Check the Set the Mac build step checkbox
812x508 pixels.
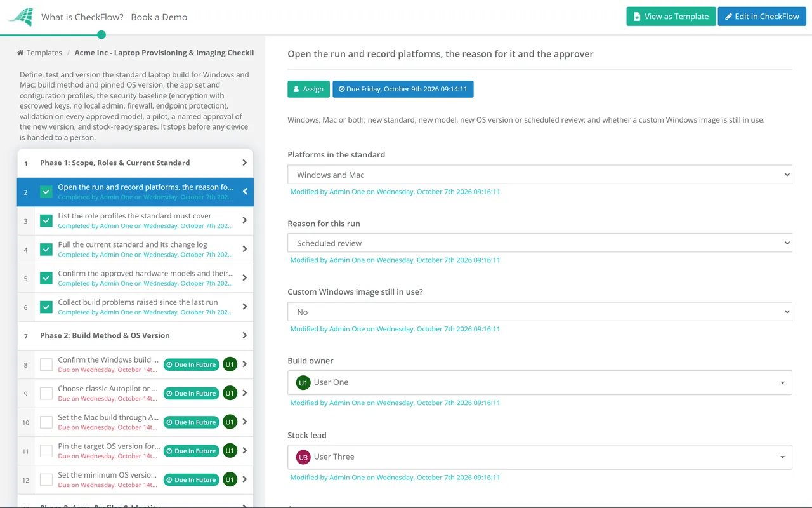point(46,422)
